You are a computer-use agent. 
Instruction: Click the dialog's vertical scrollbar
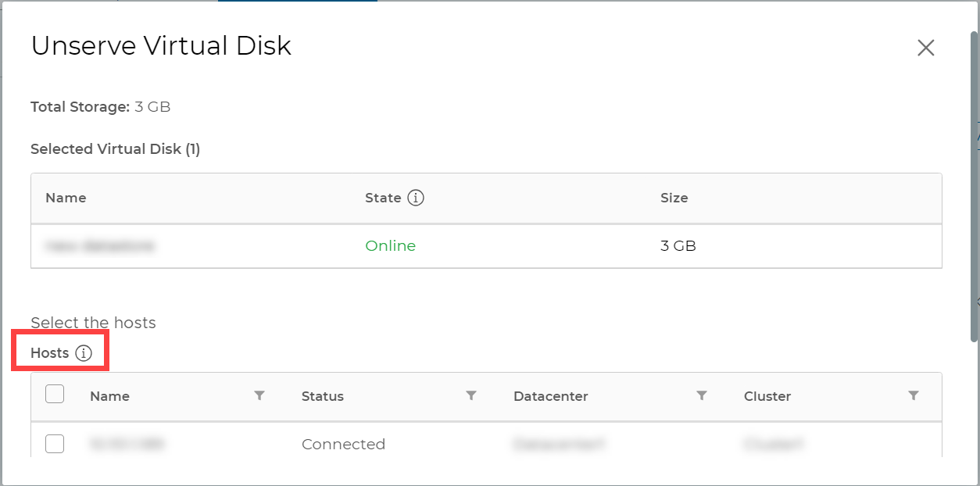974,188
